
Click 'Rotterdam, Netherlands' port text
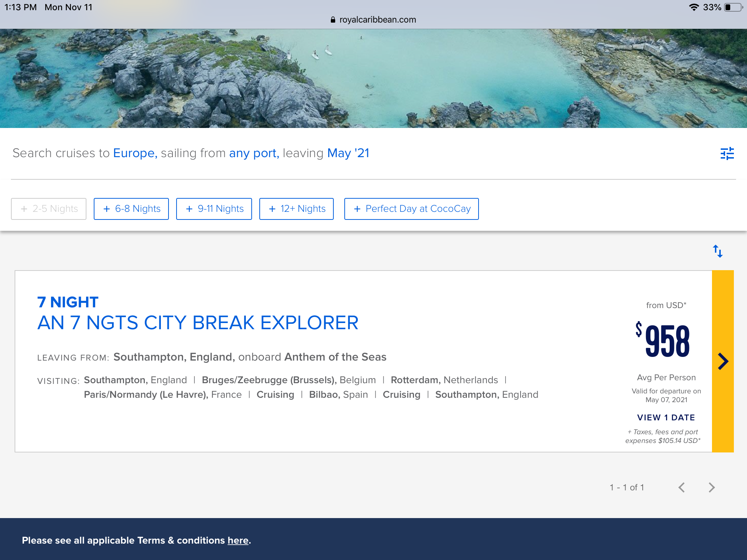pos(444,380)
